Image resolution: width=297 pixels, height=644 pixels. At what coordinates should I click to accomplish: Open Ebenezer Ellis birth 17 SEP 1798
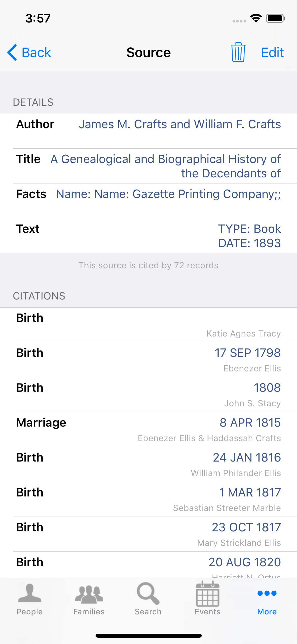(148, 360)
